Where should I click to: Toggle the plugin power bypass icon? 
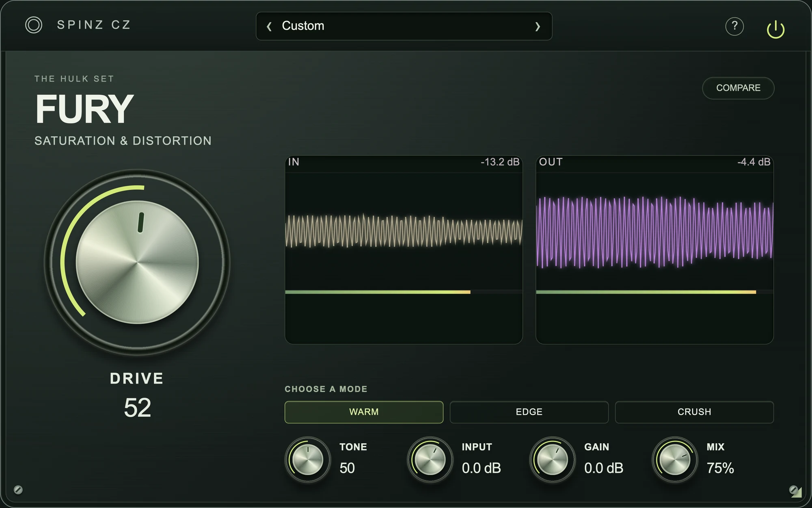point(775,29)
